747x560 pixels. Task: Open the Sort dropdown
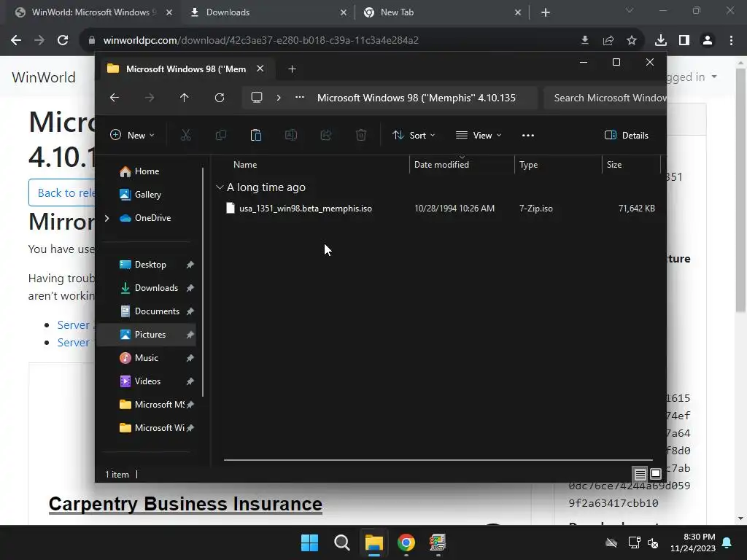(414, 135)
